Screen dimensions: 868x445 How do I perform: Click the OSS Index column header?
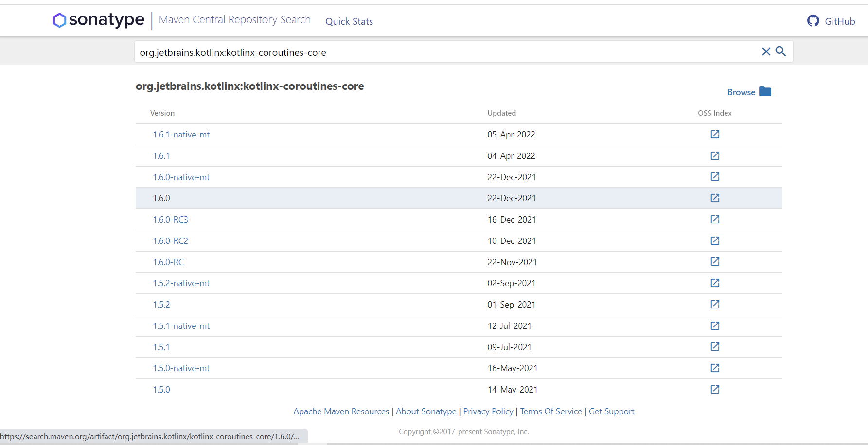715,113
